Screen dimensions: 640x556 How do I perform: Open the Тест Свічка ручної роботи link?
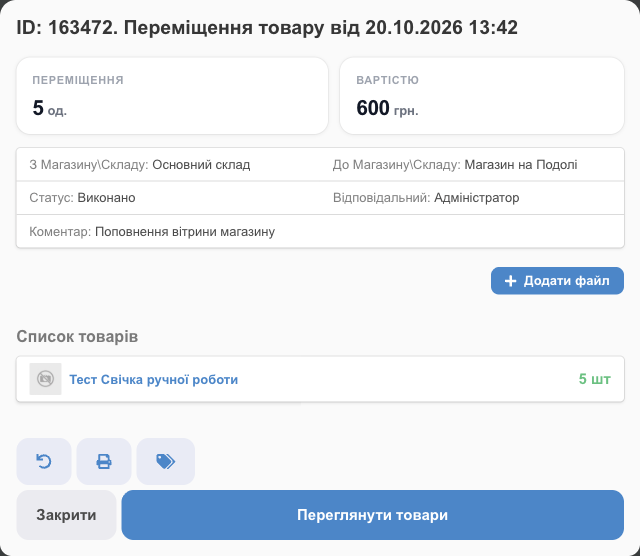153,380
